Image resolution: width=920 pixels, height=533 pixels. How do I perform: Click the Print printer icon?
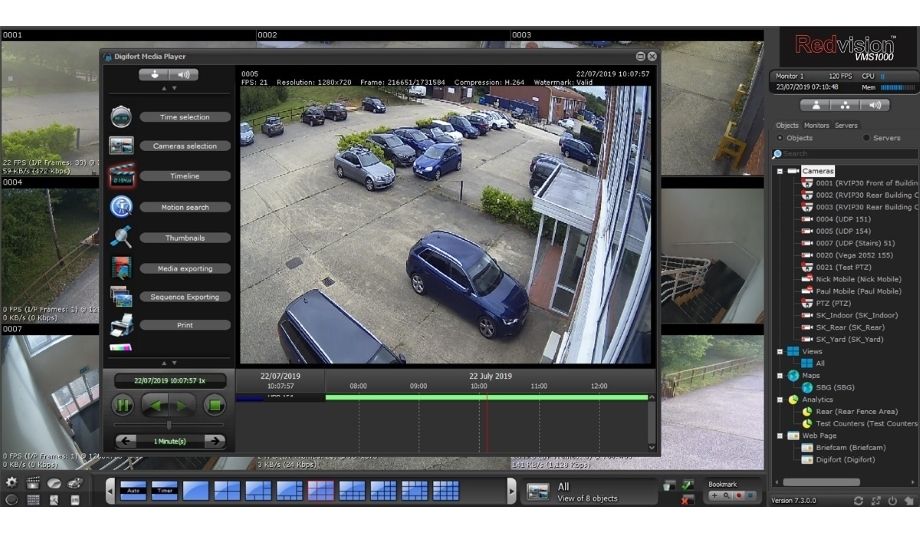121,325
